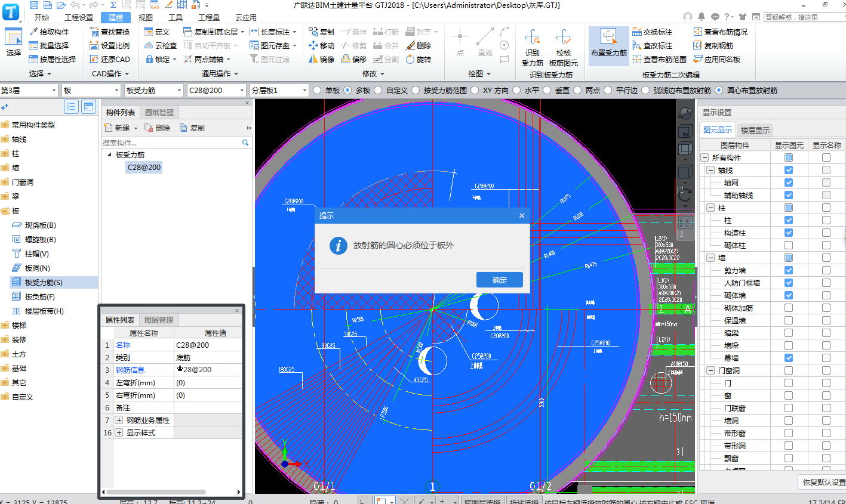Open the 分层板1 layer dropdown

click(x=279, y=90)
